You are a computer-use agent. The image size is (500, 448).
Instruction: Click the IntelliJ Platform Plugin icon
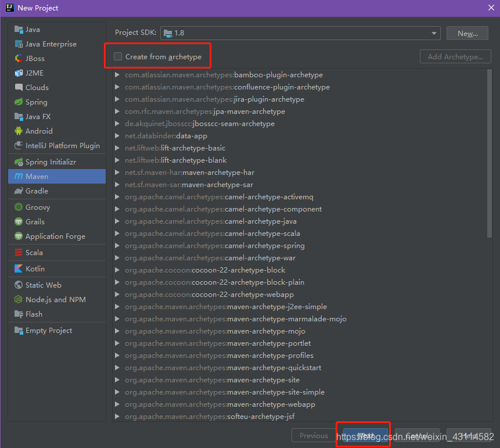point(19,145)
